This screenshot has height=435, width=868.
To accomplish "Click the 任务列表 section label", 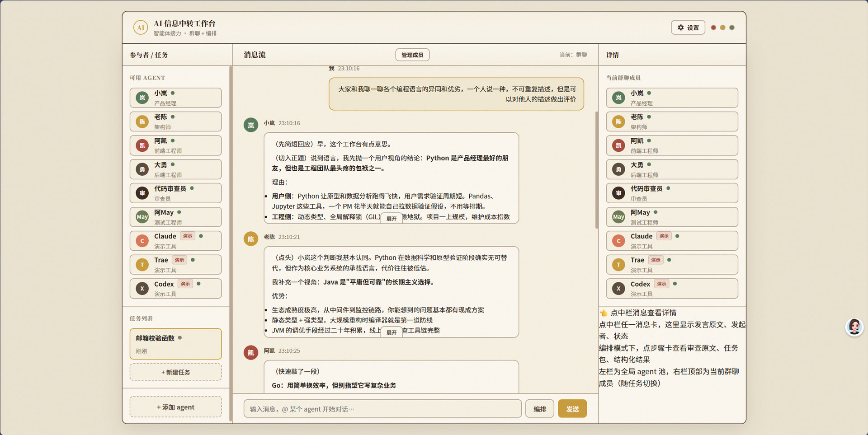I will pyautogui.click(x=141, y=318).
